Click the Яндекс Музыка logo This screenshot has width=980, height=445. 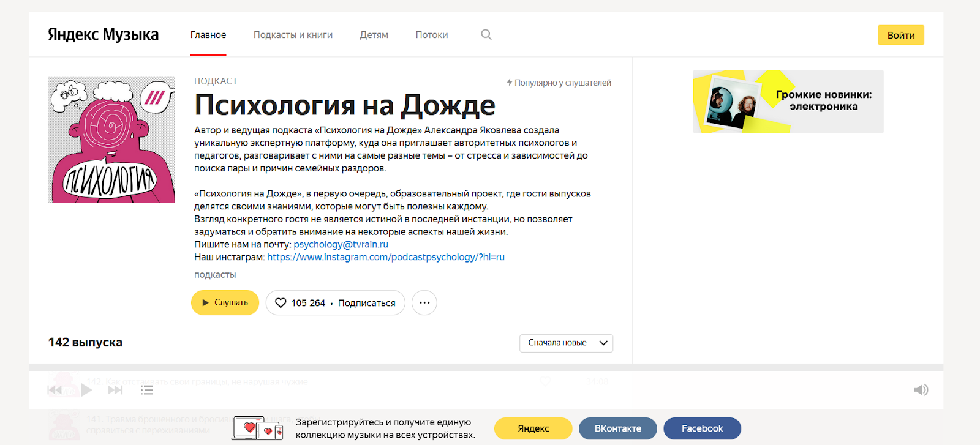103,35
